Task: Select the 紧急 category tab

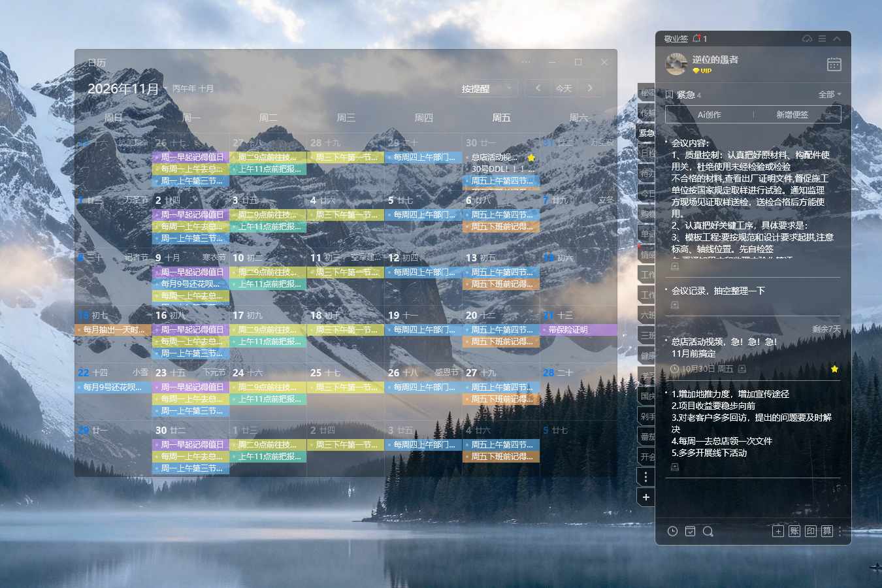Action: pos(647,133)
